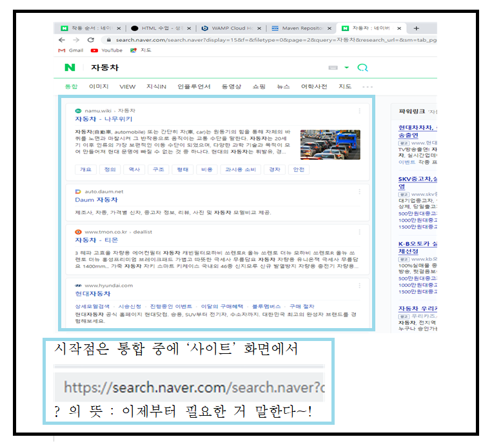Screen dimensions: 492x448
Task: Click the www.hyundai.com site address
Action: point(109,286)
